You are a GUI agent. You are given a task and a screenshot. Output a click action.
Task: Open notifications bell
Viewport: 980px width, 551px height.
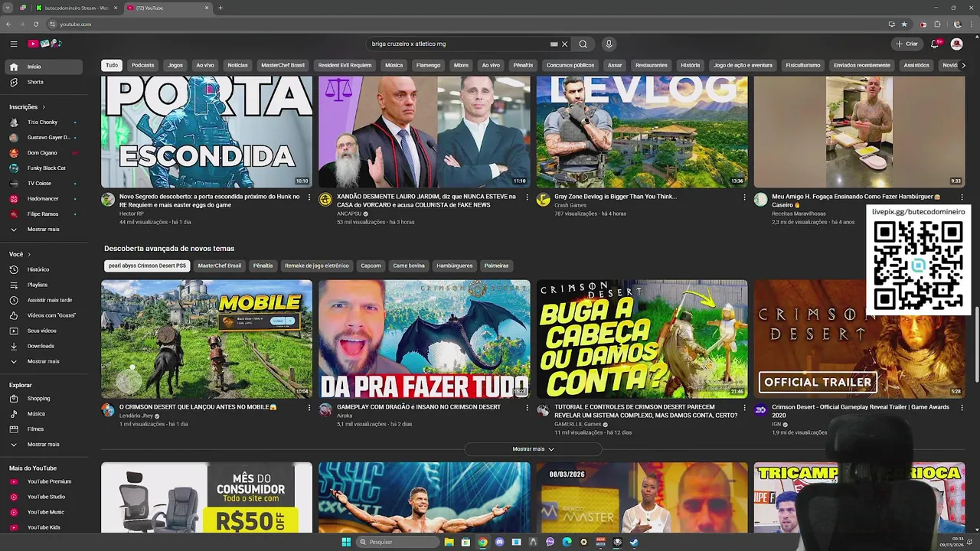(x=935, y=44)
